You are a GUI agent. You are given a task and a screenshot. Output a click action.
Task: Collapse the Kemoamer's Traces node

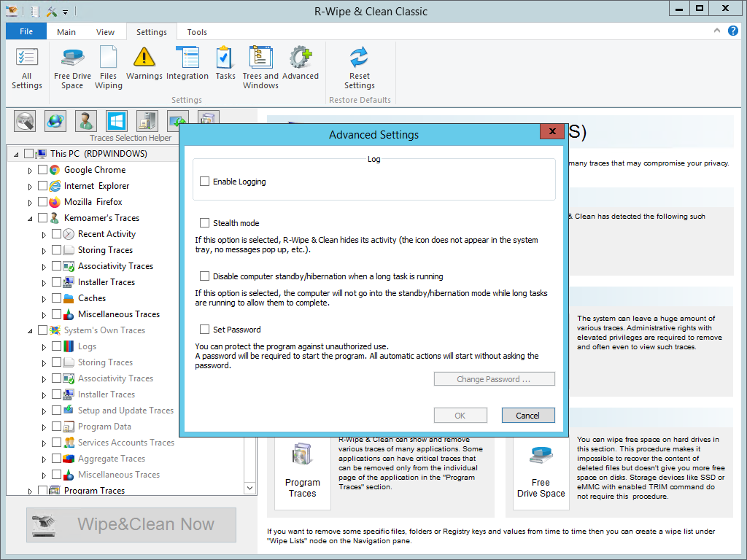pos(30,219)
